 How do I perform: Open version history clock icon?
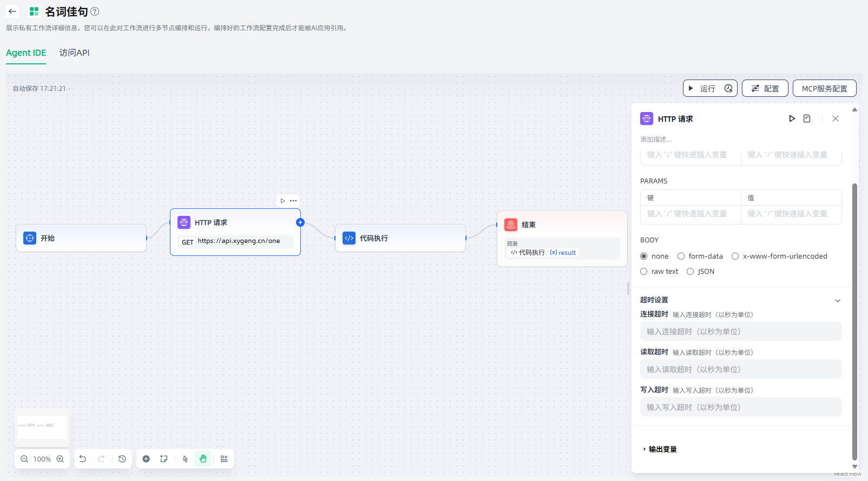(x=122, y=459)
